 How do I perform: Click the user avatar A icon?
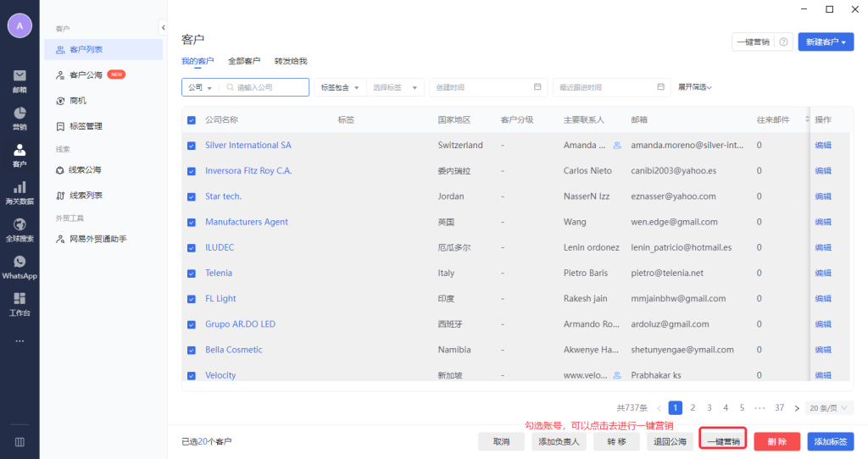pos(19,25)
